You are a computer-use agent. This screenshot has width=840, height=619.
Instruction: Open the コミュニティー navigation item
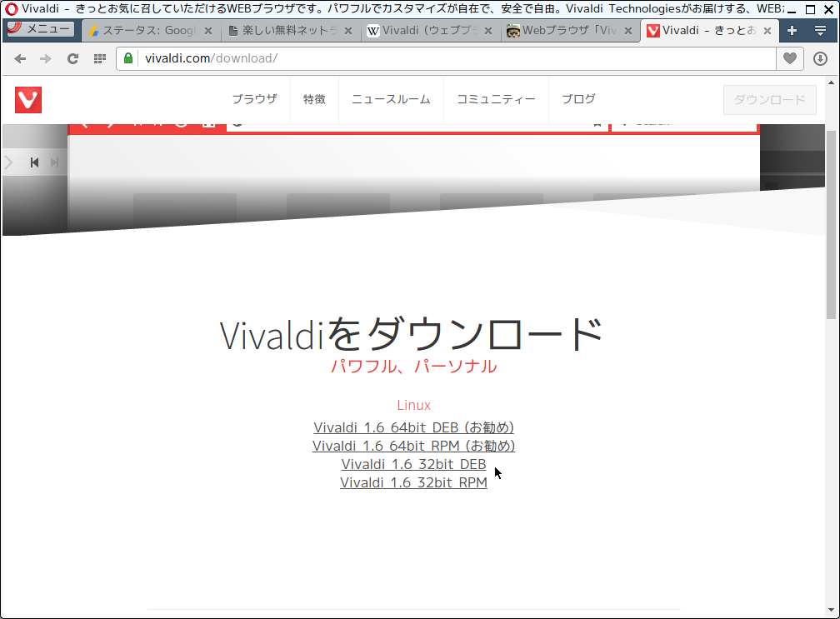click(496, 99)
